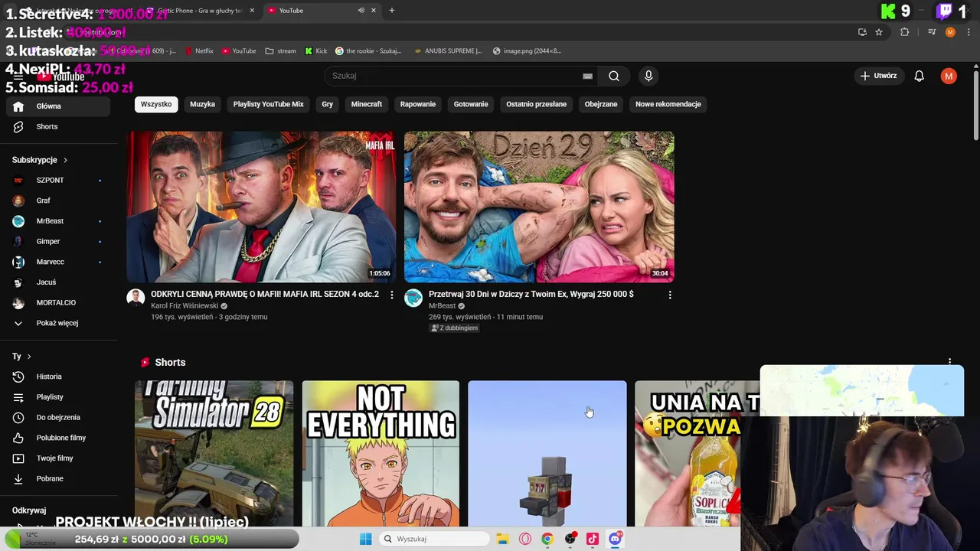Image resolution: width=980 pixels, height=551 pixels.
Task: Select Ostatnio przesłane filter chip
Action: tap(537, 104)
